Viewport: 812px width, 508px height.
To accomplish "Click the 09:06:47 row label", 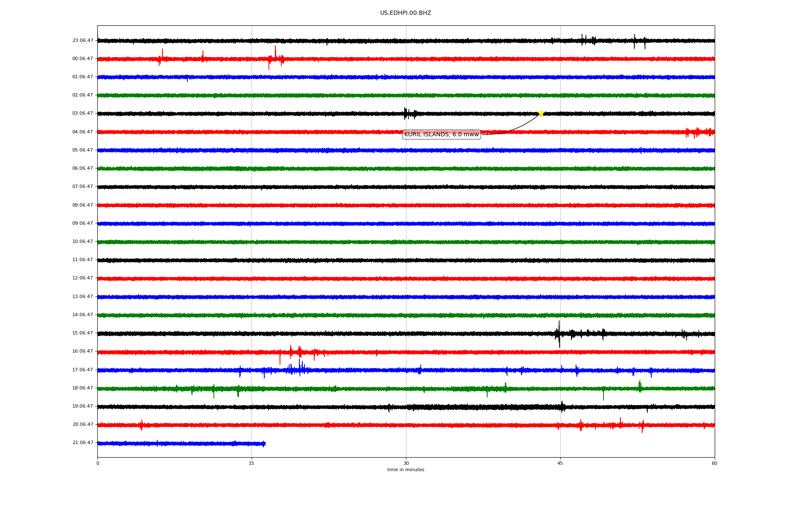I will (83, 224).
